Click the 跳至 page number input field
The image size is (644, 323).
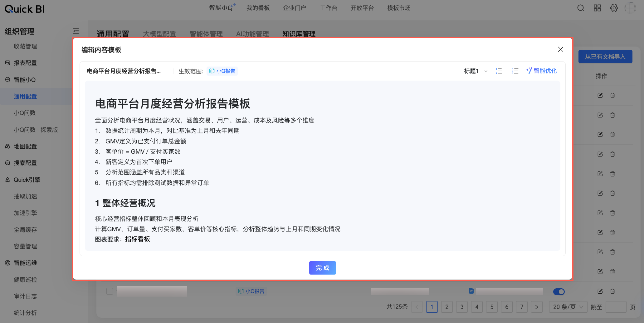[x=616, y=307]
